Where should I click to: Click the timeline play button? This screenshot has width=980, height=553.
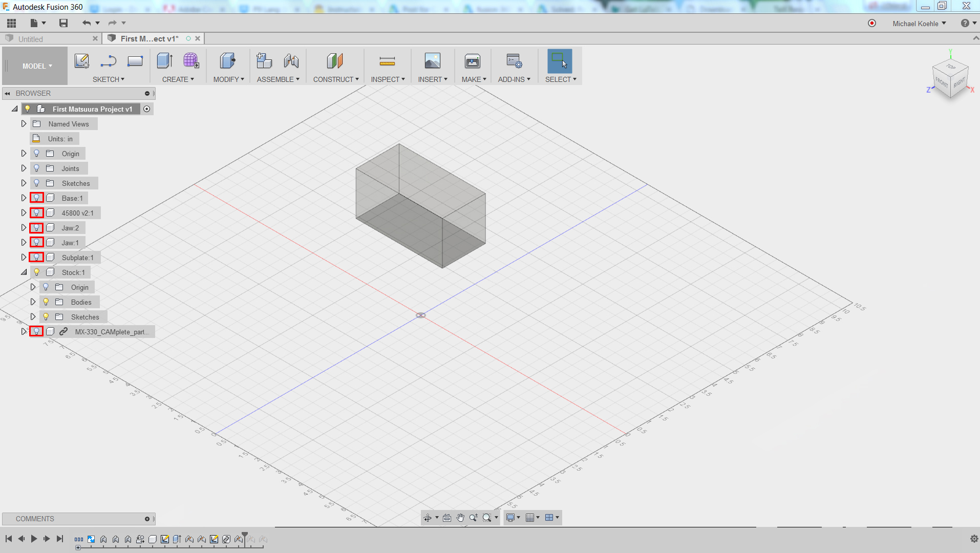[34, 539]
